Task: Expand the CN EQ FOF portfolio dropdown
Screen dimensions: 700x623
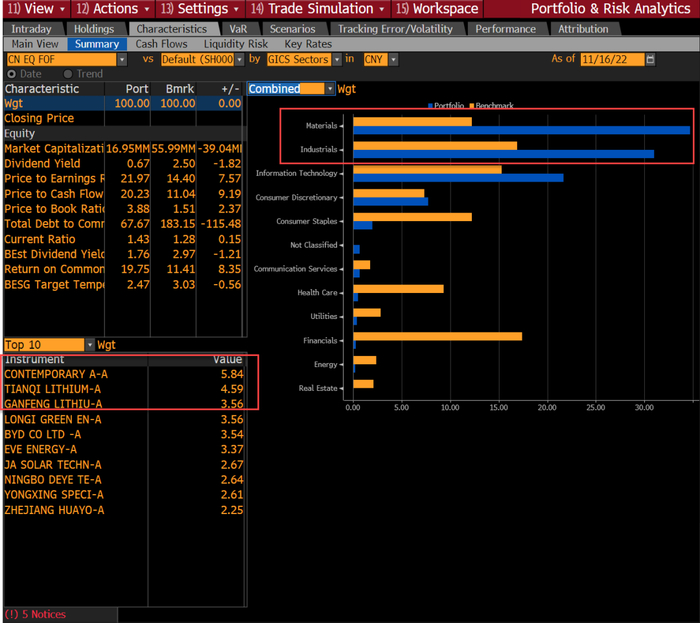Action: pyautogui.click(x=122, y=60)
